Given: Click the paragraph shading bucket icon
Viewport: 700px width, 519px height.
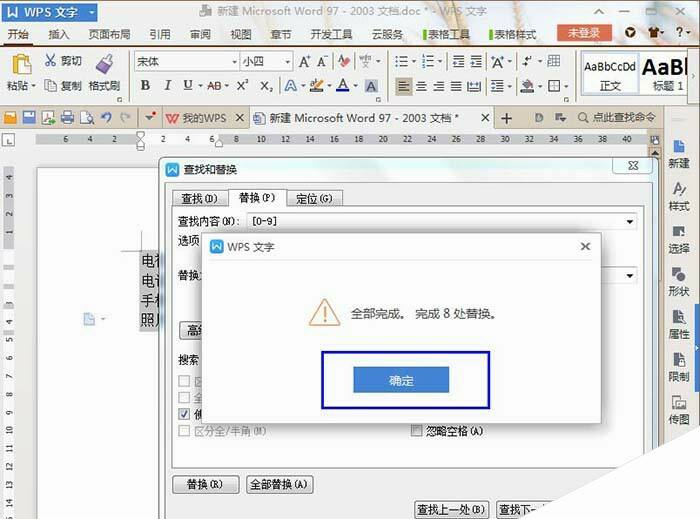Looking at the screenshot, I should (527, 86).
